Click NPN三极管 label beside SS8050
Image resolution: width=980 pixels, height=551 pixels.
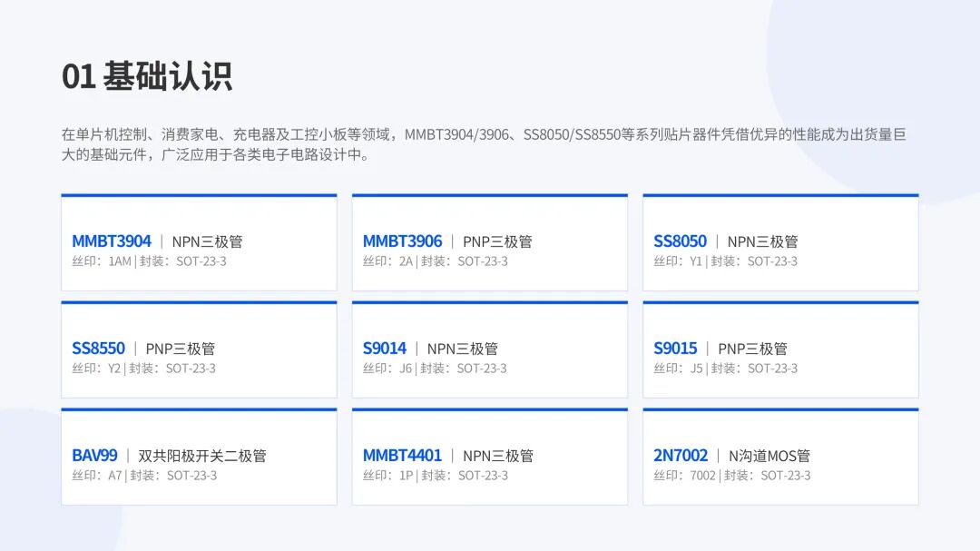pyautogui.click(x=762, y=242)
